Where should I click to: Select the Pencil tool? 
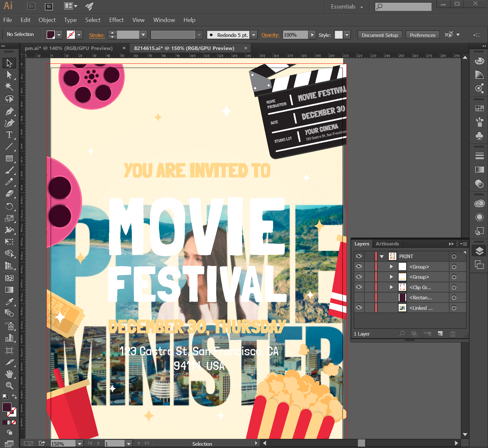click(x=9, y=182)
